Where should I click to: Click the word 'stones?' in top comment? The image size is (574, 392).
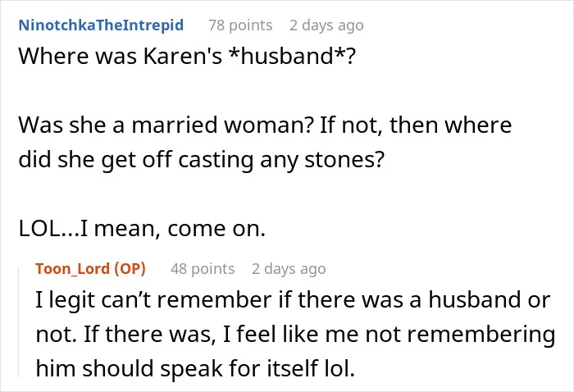point(344,160)
